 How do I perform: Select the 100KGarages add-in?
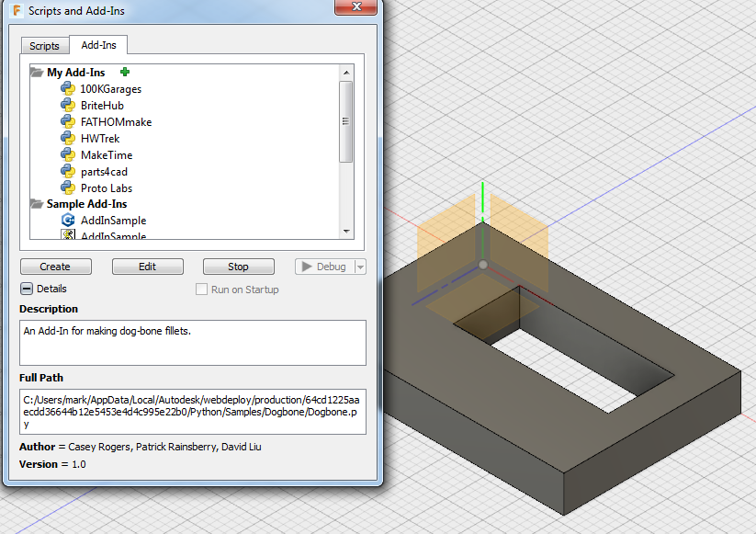point(111,89)
